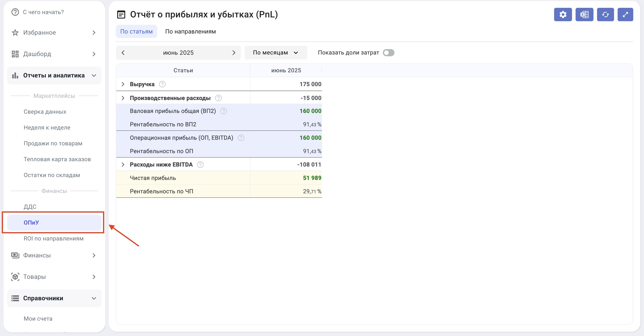The width and height of the screenshot is (644, 336).
Task: Go to previous month arrow
Action: tap(123, 53)
